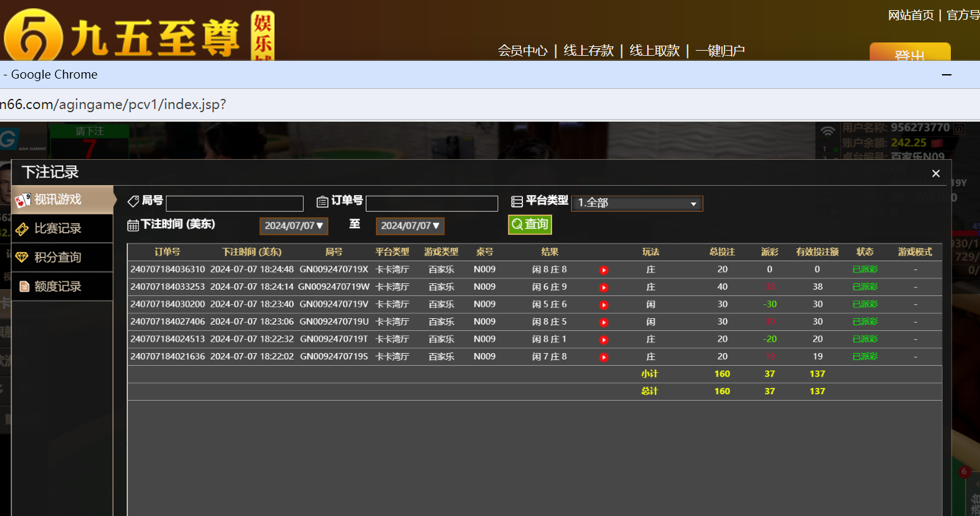Expand the end date picker after 至

click(x=410, y=226)
